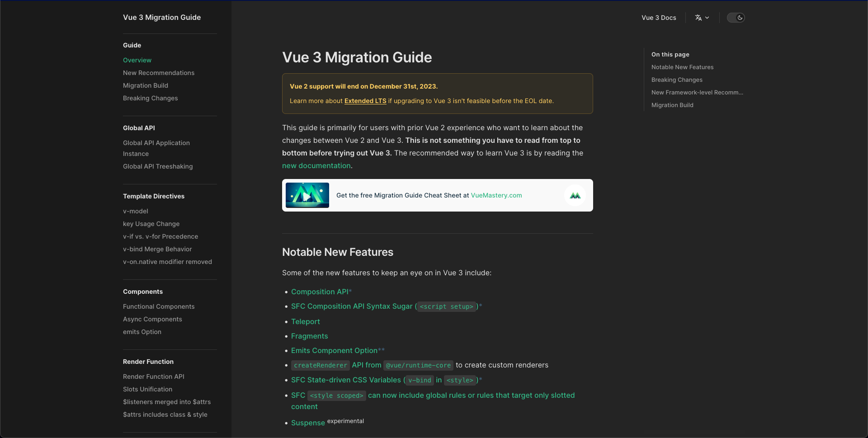Open emits Option sidebar page
The width and height of the screenshot is (868, 438).
pyautogui.click(x=142, y=332)
